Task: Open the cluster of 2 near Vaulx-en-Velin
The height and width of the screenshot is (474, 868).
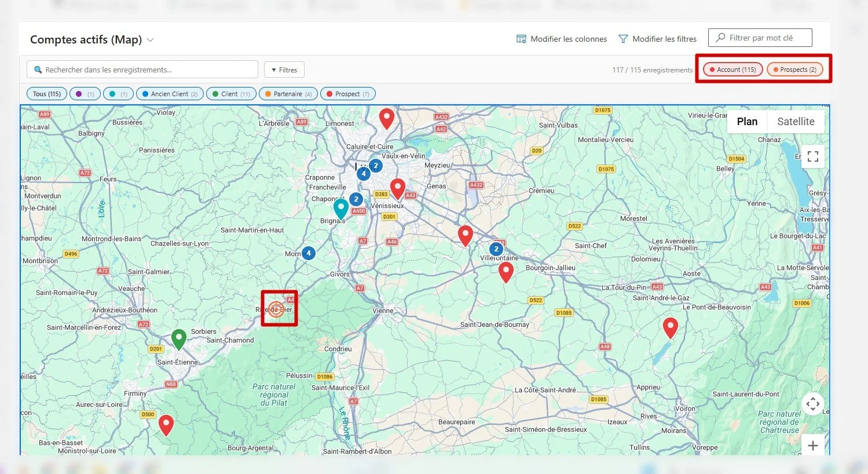Action: [x=376, y=166]
